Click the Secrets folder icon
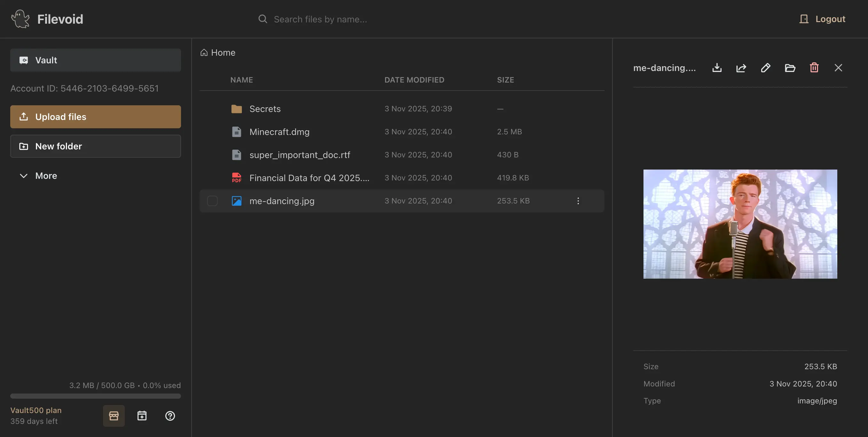 [237, 109]
